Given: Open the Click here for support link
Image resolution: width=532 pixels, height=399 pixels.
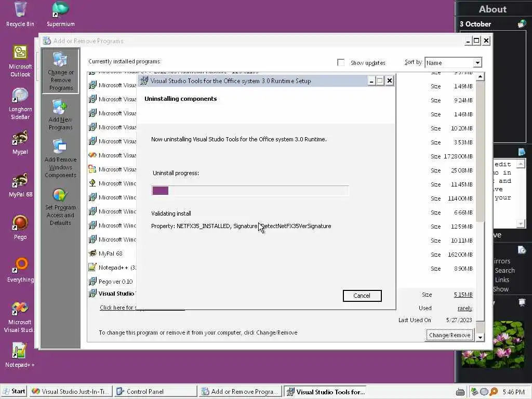Looking at the screenshot, I should pos(117,308).
